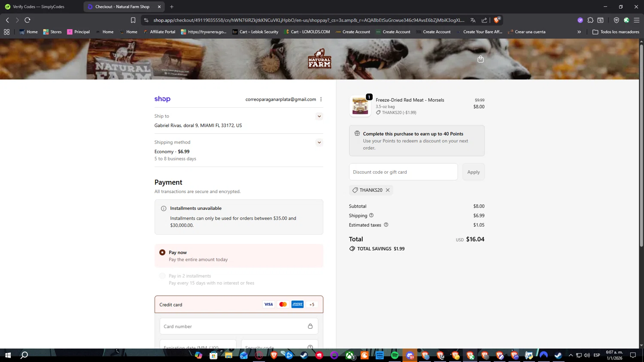Click the shipping info help icon

[x=371, y=215]
